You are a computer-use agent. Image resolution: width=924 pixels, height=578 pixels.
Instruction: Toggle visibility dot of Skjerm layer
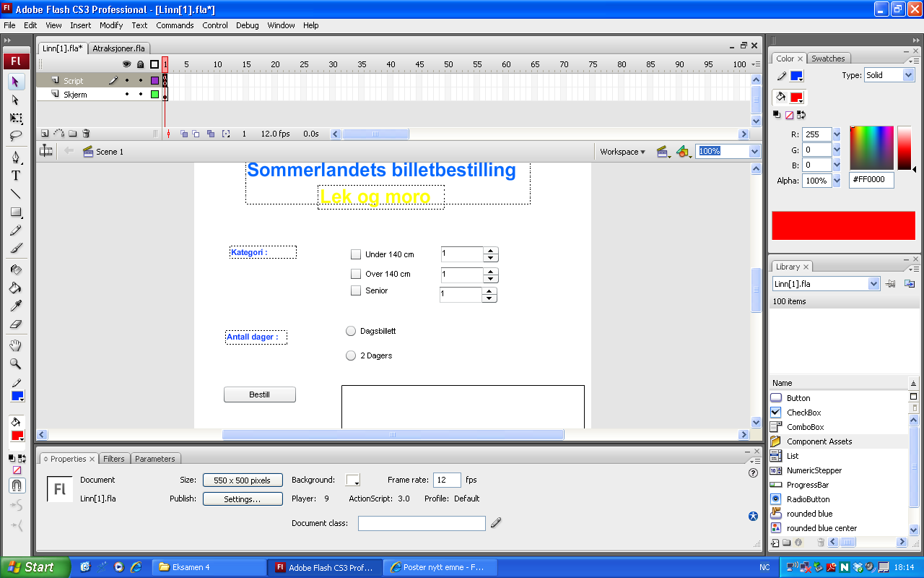[x=127, y=94]
